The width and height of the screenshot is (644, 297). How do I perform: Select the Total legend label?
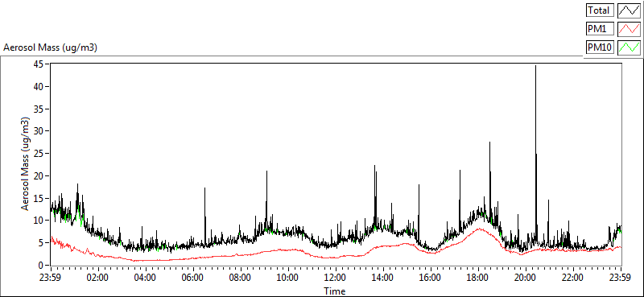coord(600,10)
